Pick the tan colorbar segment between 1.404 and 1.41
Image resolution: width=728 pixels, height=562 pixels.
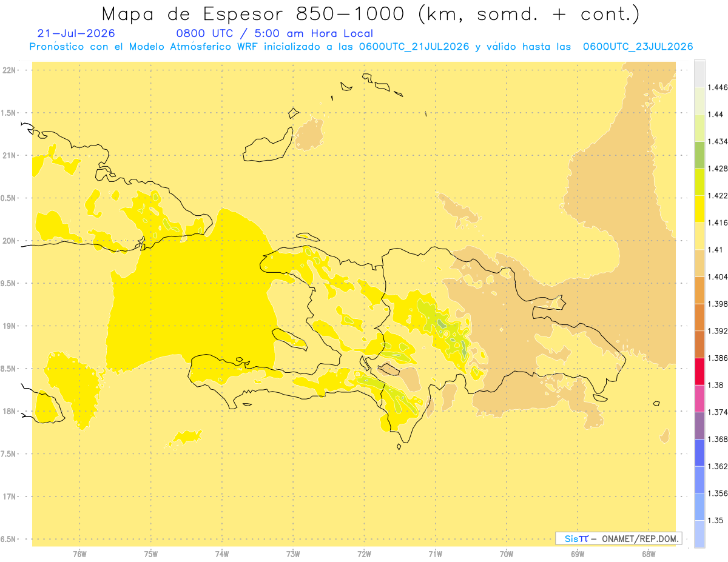point(699,263)
